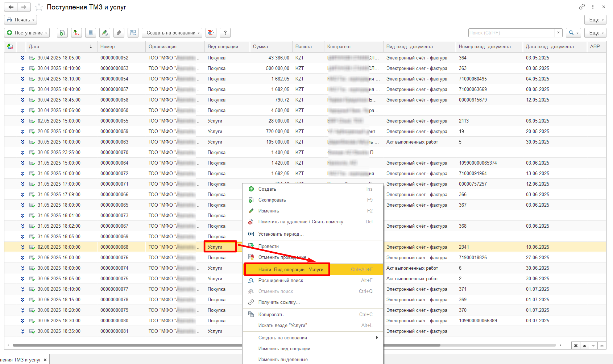Choose Получить ссылку in the context menu

tap(312, 302)
